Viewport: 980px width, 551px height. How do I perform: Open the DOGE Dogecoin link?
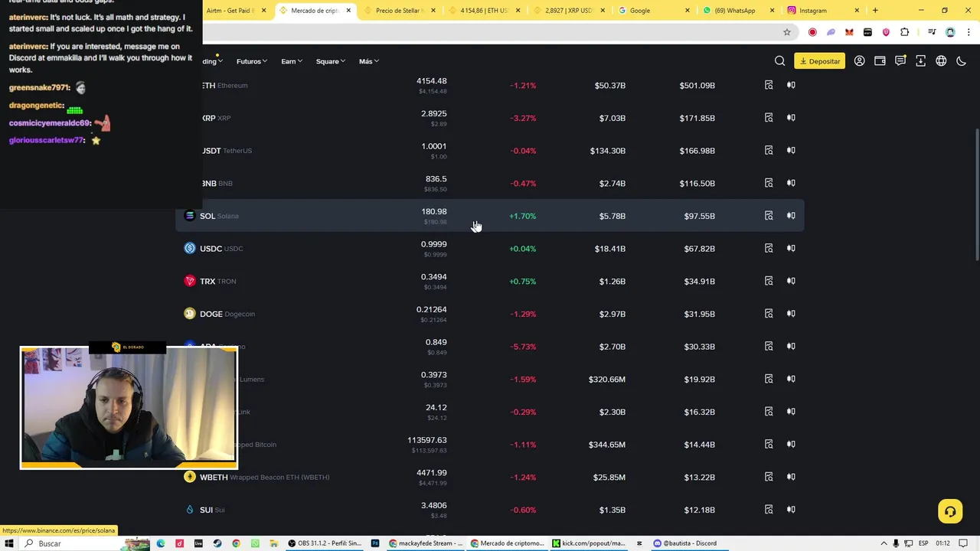(220, 314)
